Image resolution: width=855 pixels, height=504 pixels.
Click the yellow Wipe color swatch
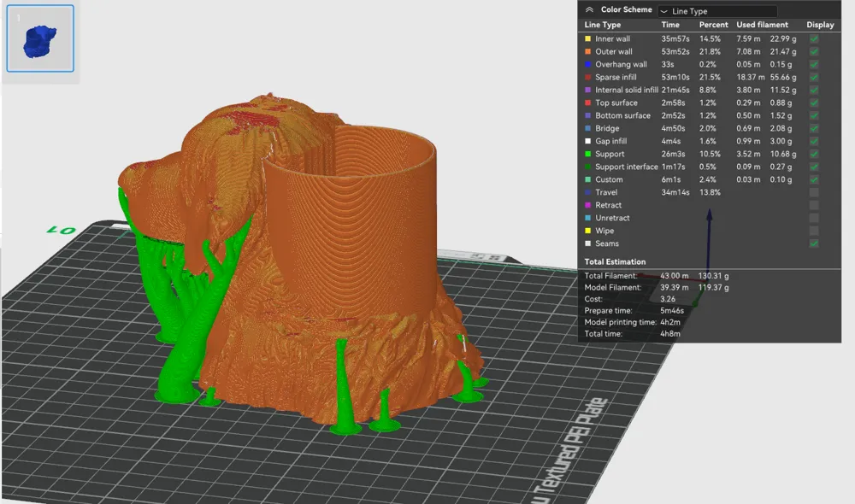tap(588, 231)
